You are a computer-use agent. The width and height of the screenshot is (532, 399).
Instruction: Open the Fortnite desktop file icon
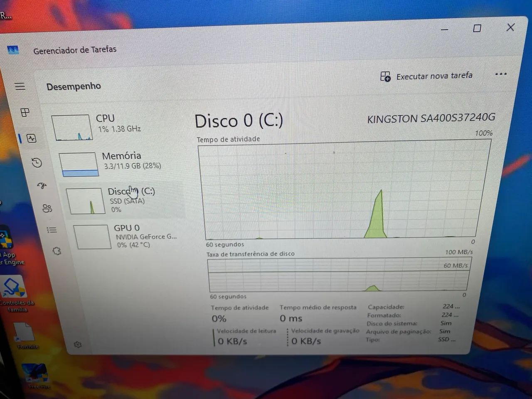click(x=26, y=335)
